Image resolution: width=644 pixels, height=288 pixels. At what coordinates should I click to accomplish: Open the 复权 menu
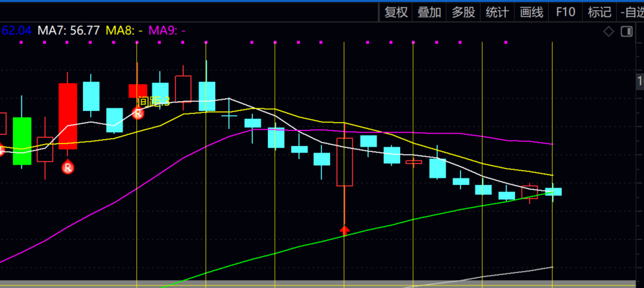(x=396, y=12)
